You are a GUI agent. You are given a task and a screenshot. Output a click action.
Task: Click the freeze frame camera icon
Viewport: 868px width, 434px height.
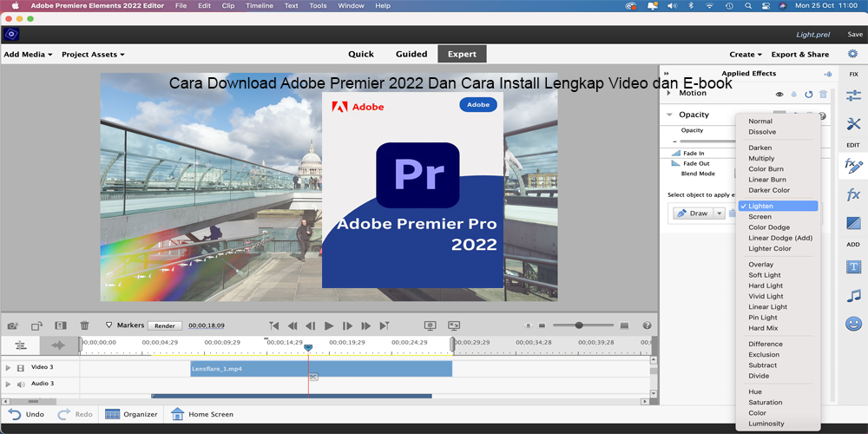[13, 325]
